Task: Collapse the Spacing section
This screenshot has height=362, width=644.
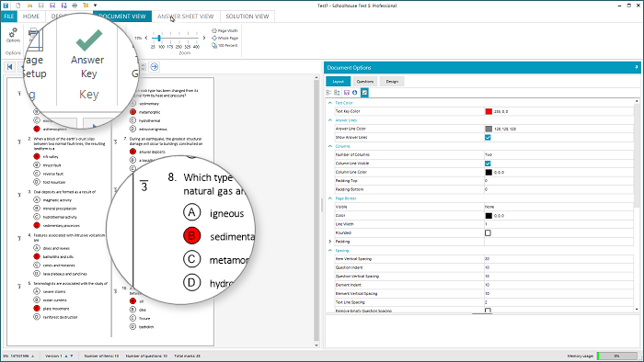Action: click(x=329, y=251)
